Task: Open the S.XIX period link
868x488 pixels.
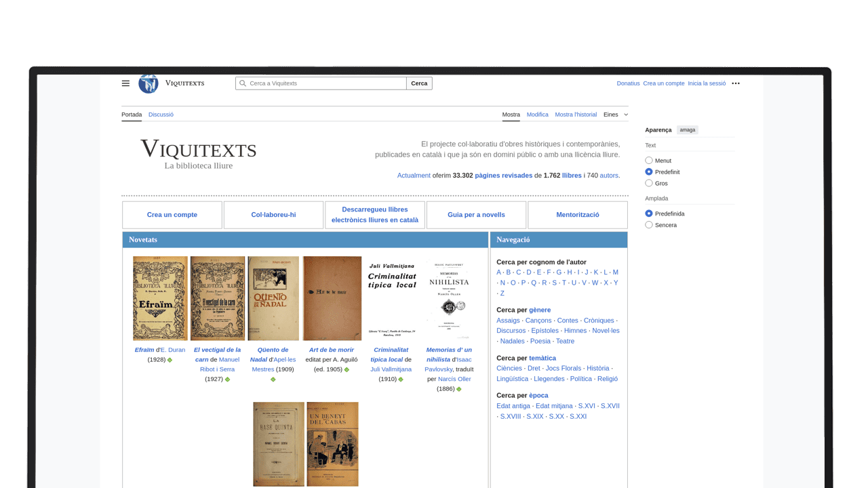Action: (x=535, y=417)
